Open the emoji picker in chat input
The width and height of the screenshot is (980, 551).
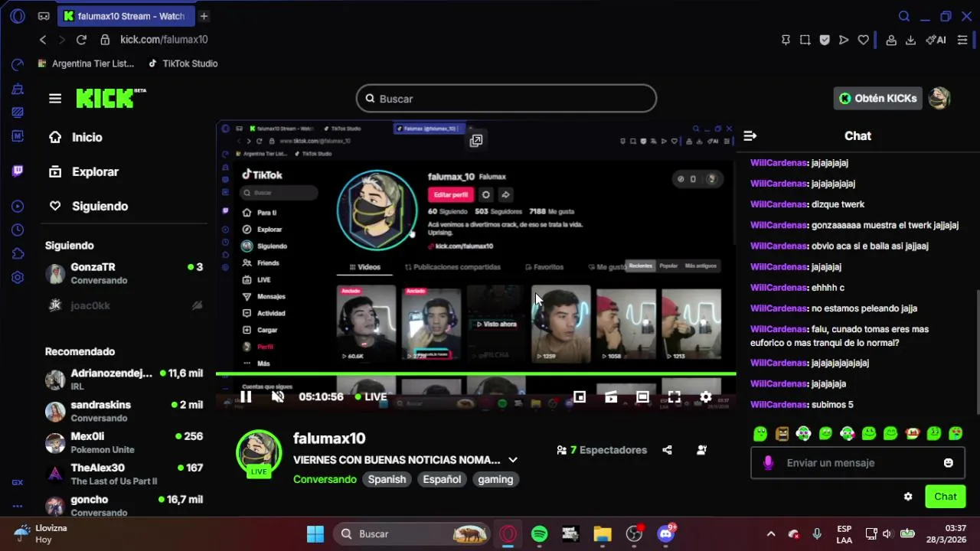(x=949, y=463)
